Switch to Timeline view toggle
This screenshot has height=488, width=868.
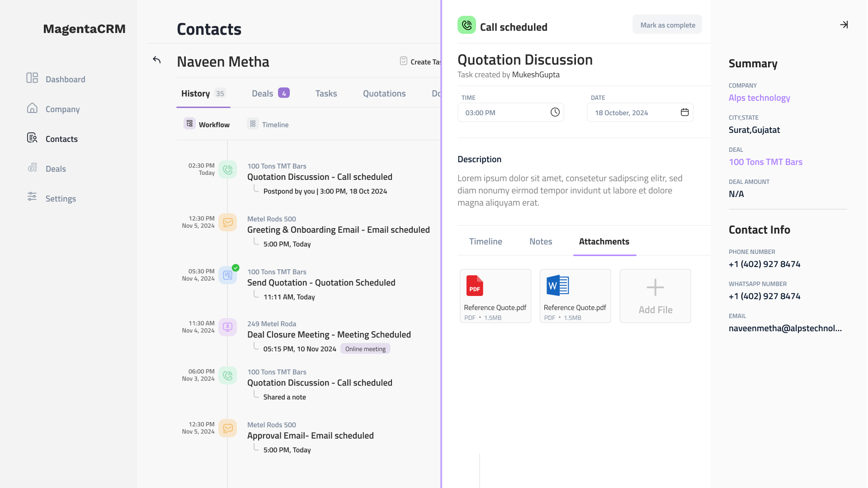(268, 124)
